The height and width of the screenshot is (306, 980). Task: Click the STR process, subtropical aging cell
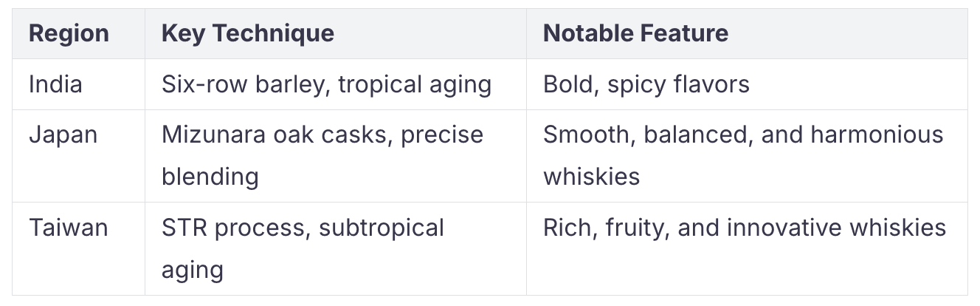(336, 248)
